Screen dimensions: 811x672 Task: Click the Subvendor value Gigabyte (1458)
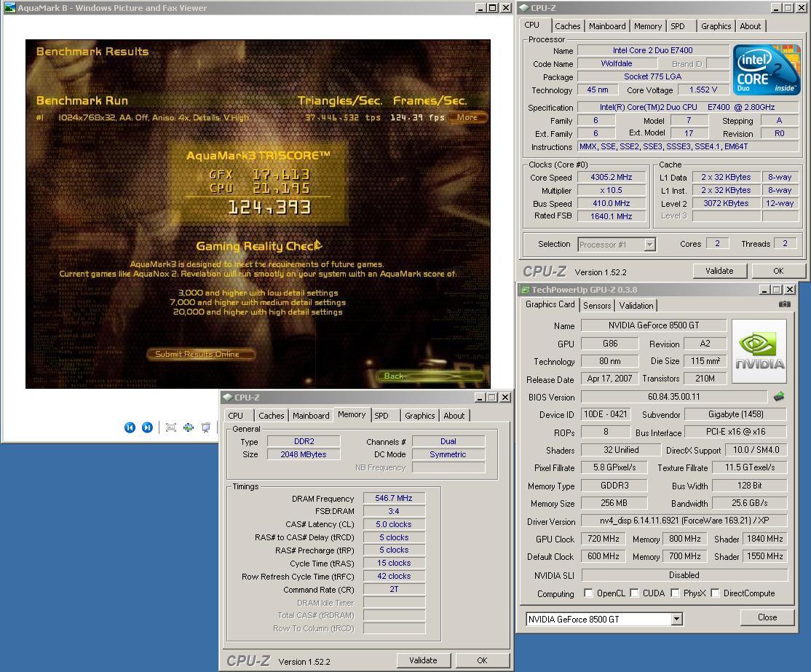coord(735,414)
